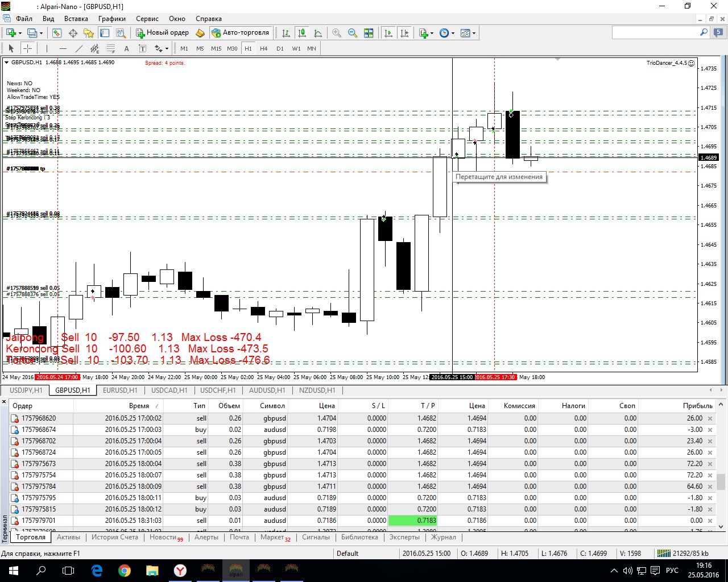
Task: Close the Terminal panel
Action: [x=4, y=402]
